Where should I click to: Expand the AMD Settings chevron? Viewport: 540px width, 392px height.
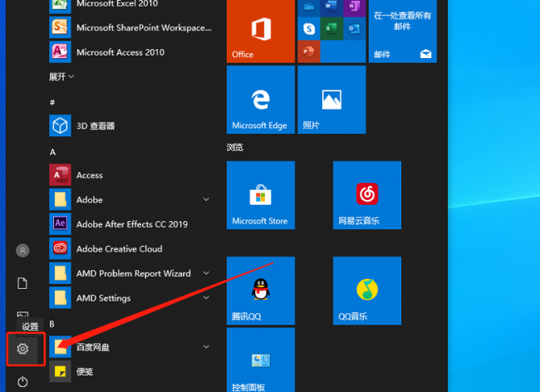click(206, 297)
